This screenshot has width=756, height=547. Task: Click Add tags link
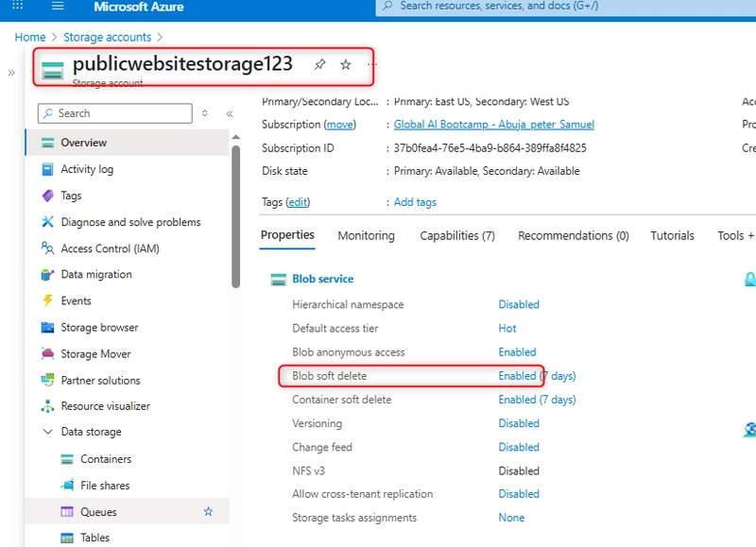415,202
